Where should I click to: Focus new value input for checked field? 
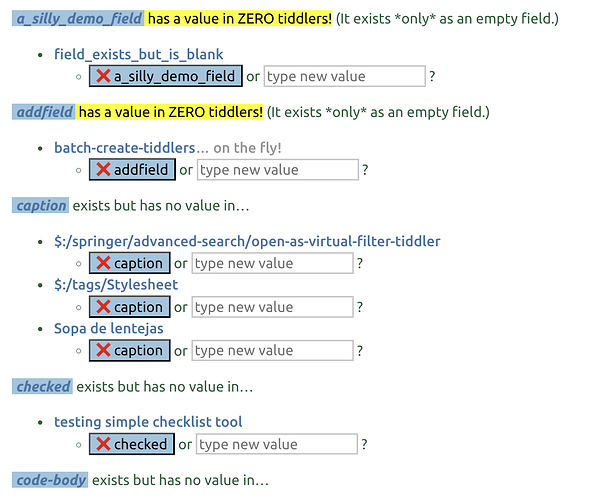pos(277,444)
